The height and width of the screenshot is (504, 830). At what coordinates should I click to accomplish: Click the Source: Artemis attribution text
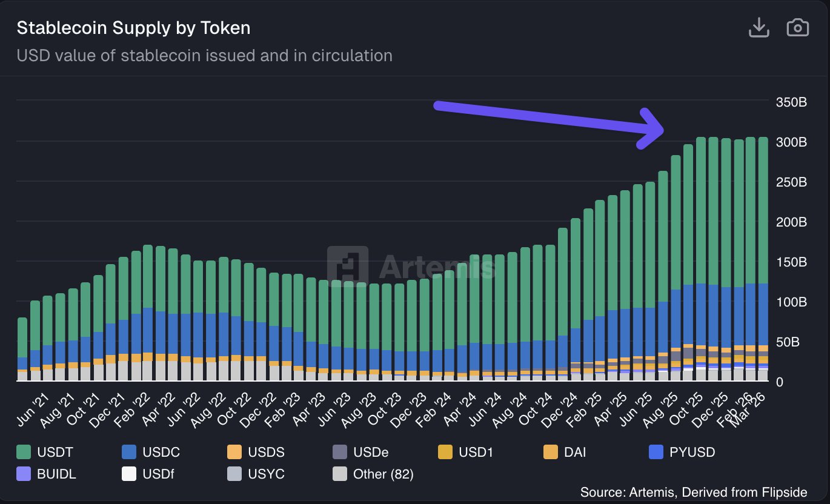(x=693, y=491)
